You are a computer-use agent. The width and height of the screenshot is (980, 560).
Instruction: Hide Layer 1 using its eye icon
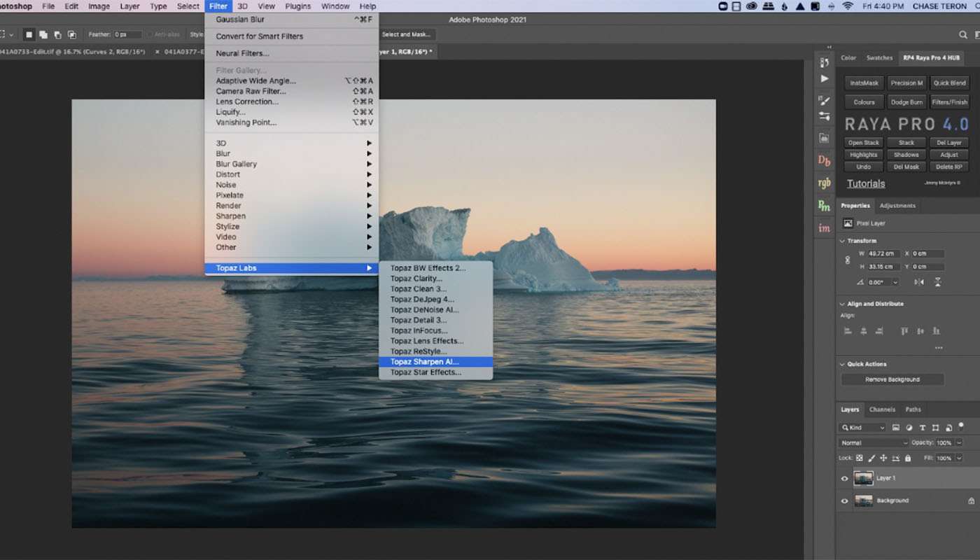[x=844, y=479]
